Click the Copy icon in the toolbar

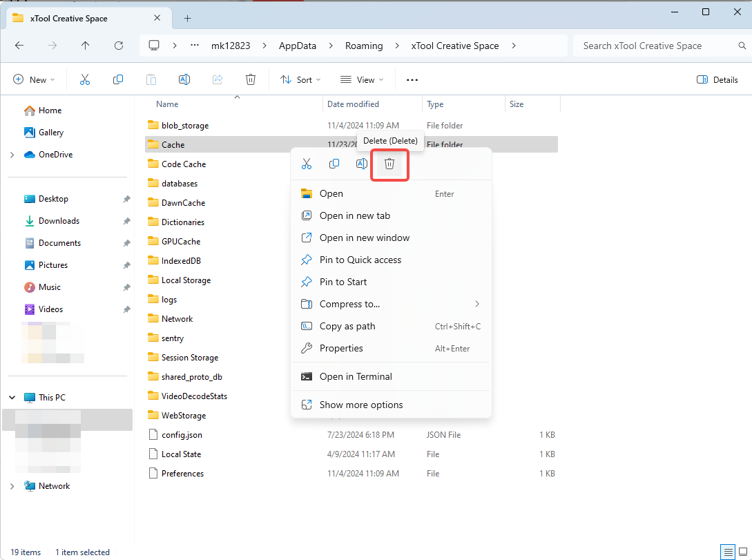[x=118, y=79]
